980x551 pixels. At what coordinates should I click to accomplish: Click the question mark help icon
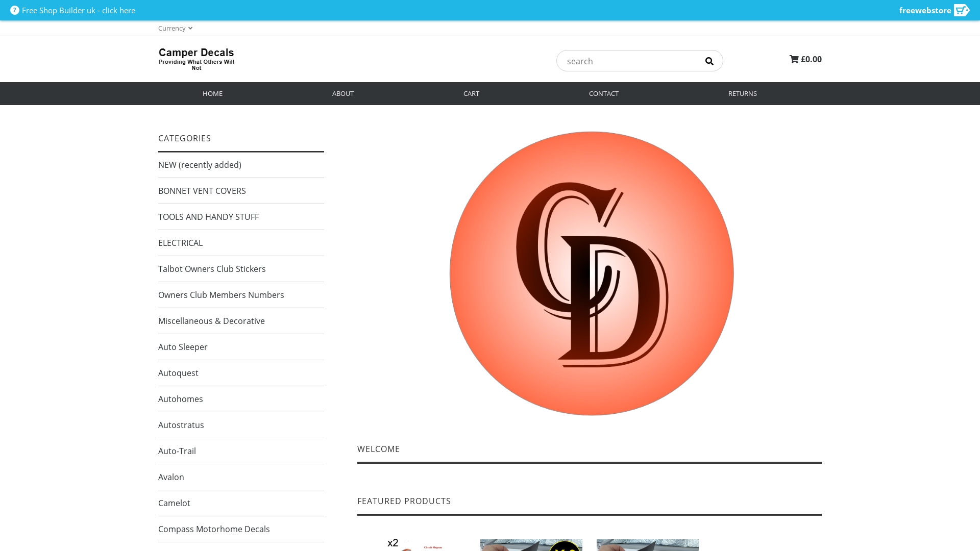point(15,10)
